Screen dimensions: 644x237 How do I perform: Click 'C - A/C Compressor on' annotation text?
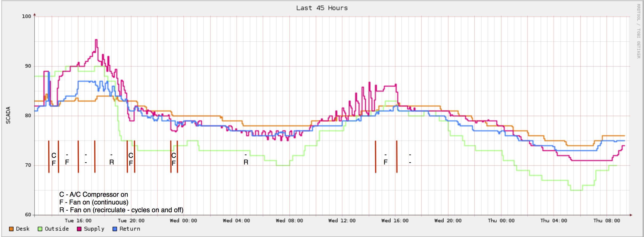pyautogui.click(x=94, y=195)
